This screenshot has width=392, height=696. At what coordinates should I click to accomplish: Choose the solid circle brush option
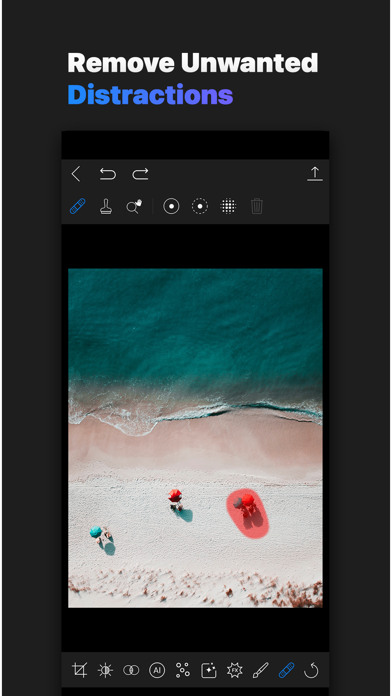pos(171,206)
